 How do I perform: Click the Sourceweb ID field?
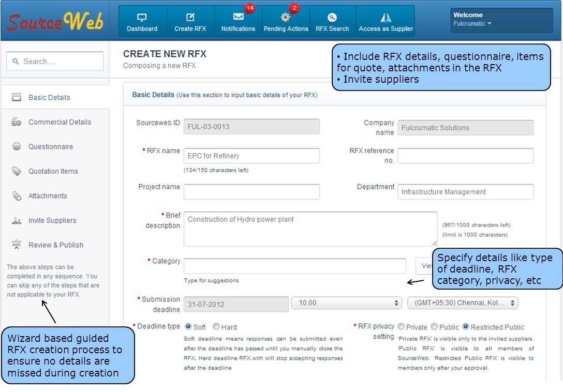(x=251, y=127)
